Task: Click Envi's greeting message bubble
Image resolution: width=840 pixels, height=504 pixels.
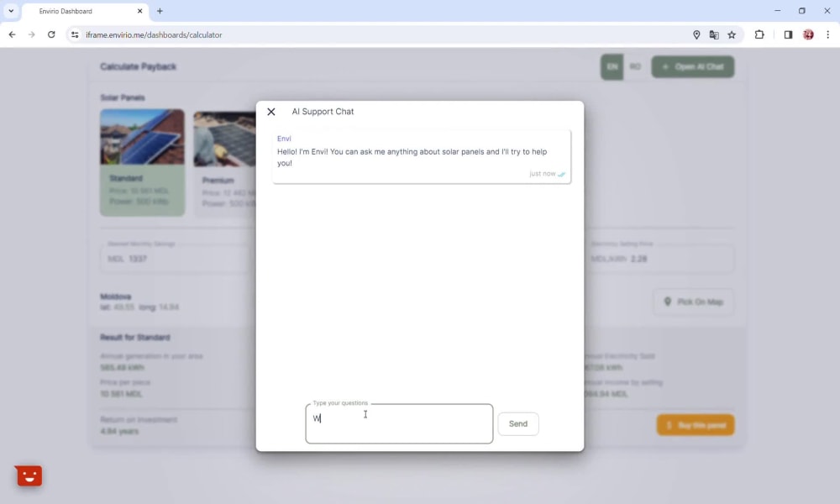Action: click(422, 156)
